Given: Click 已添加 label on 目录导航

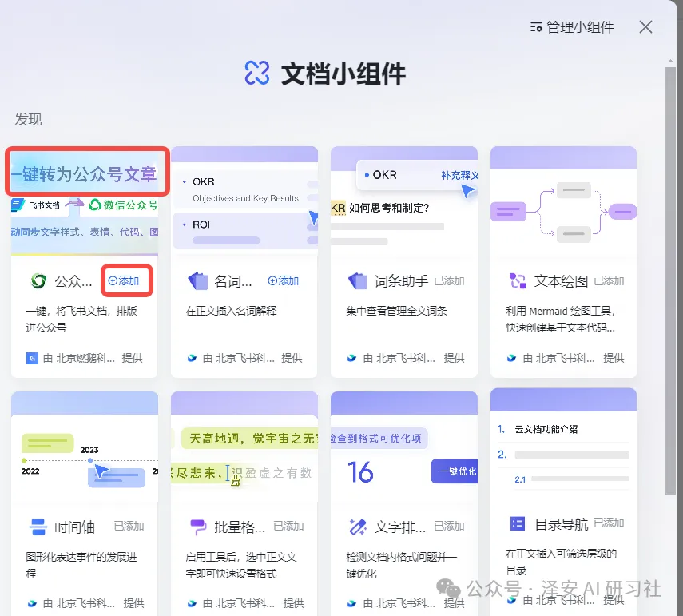Looking at the screenshot, I should 609,523.
